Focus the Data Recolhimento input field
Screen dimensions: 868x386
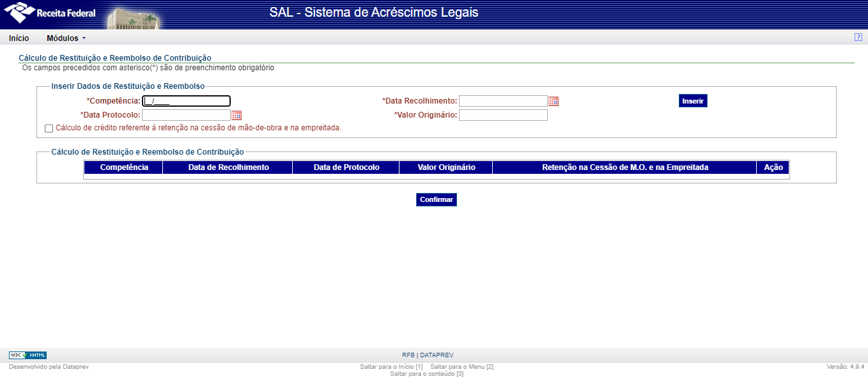pyautogui.click(x=503, y=101)
